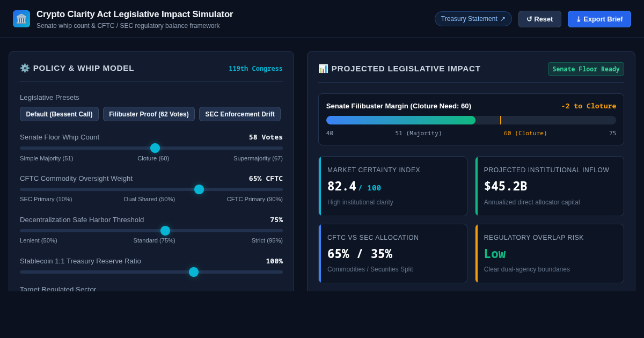This screenshot has width=644, height=338.
Task: Click the Legislative Presets heading
Action: [x=49, y=98]
